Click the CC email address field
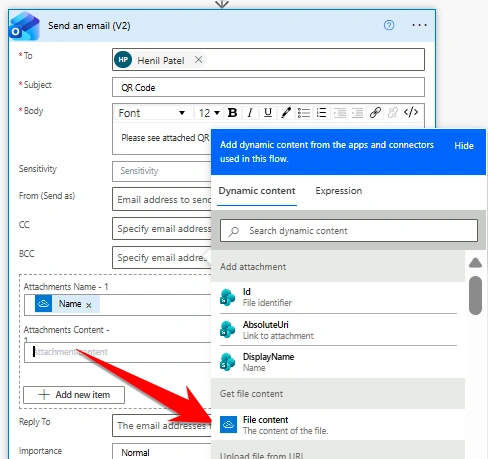The height and width of the screenshot is (459, 488). [162, 229]
